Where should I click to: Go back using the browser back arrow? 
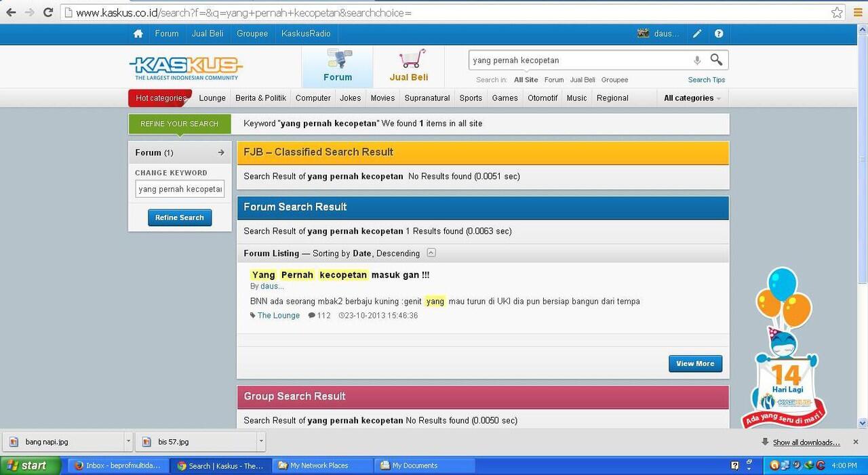pos(11,12)
